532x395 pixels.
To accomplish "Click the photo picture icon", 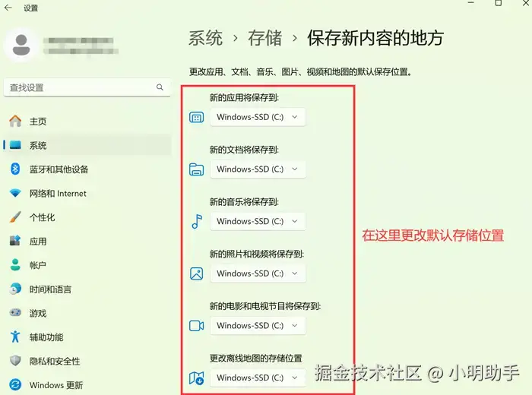I will point(196,273).
